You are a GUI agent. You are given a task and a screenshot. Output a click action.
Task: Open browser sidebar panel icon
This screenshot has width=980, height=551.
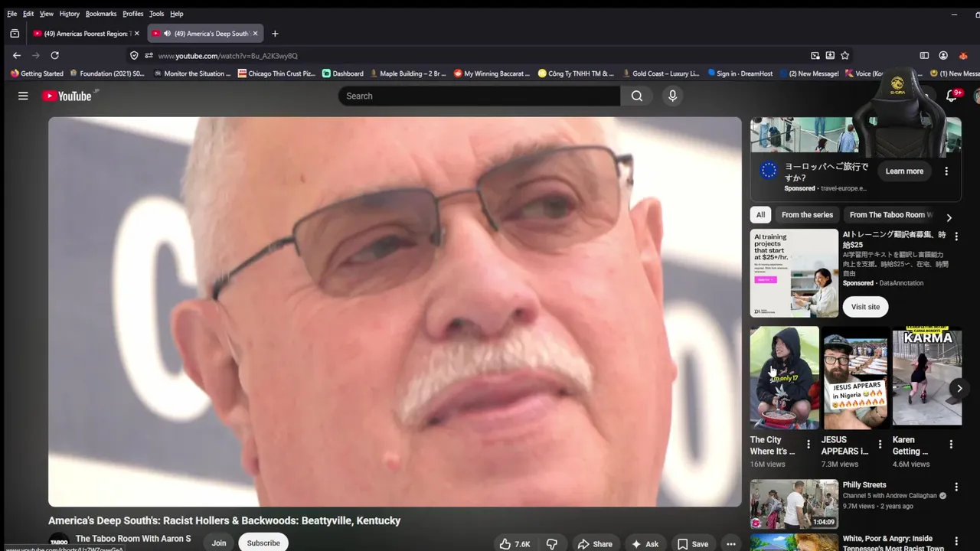point(924,55)
